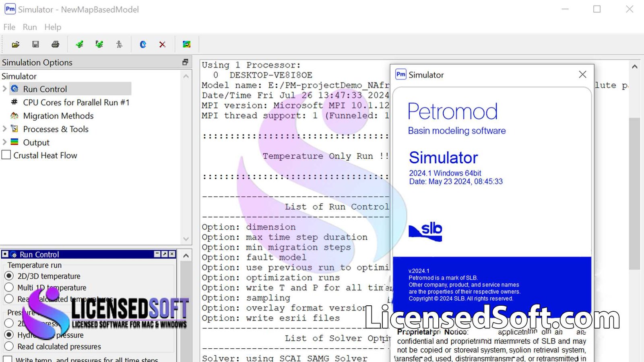Click the blue C toolbar icon
Image resolution: width=644 pixels, height=362 pixels.
tap(143, 44)
